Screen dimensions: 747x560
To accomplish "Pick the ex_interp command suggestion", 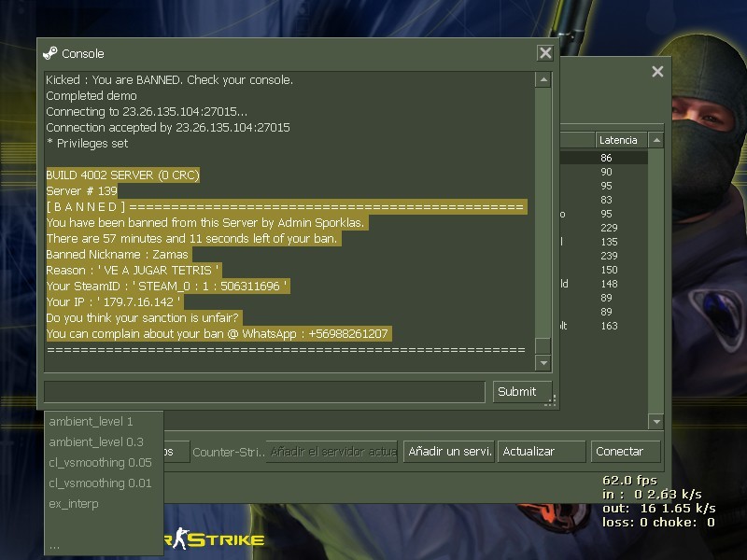I will pos(74,504).
